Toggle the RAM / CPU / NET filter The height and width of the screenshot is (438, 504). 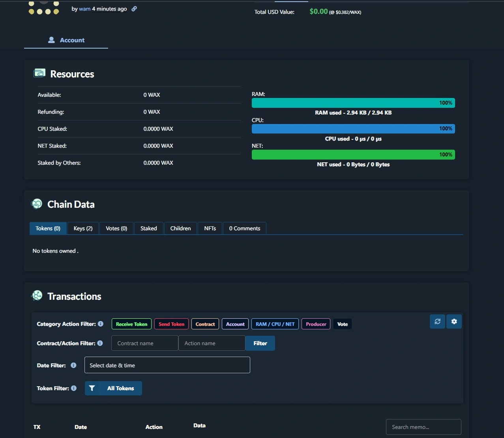click(x=275, y=324)
